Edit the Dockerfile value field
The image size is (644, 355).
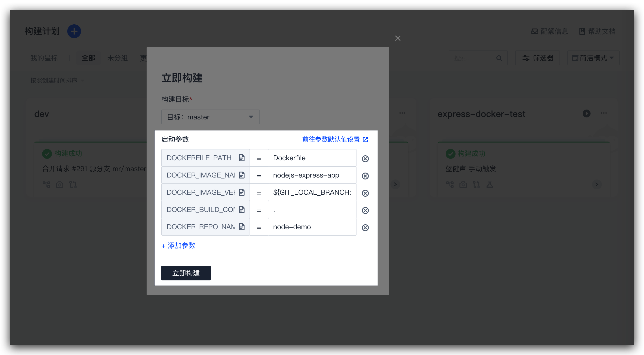click(x=312, y=158)
